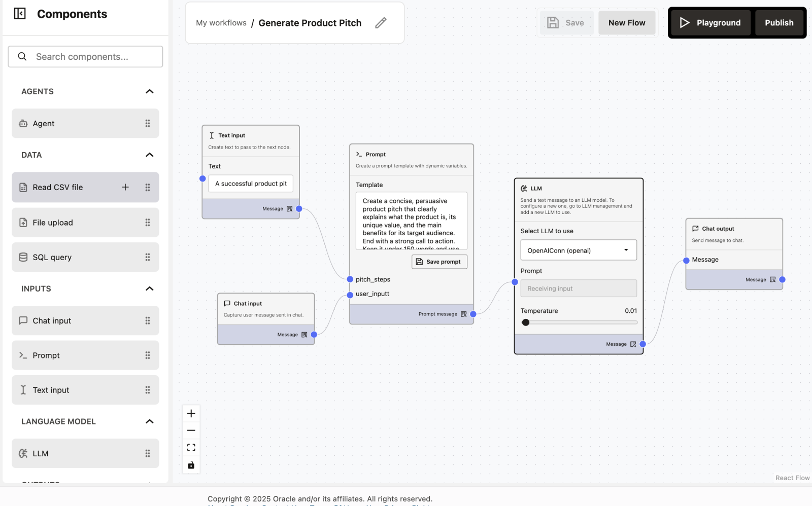Lock canvas interactivity via the lock control
Screen dimensions: 812x506
(x=191, y=464)
